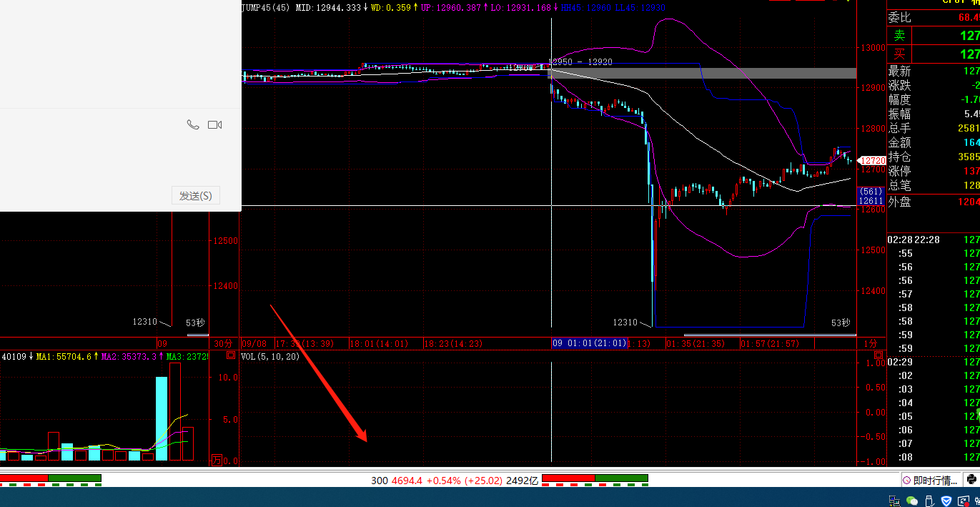Click the 涨停 limit-up row
Viewport: 980px width, 507px height.
(934, 171)
